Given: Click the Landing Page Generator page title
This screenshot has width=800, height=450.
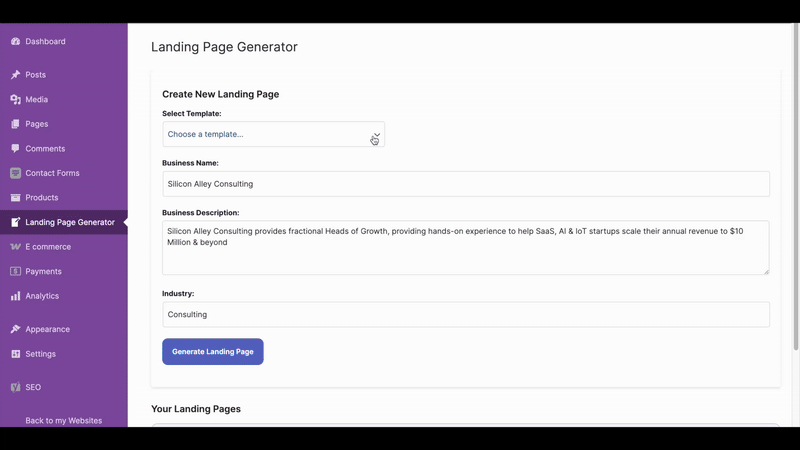Looking at the screenshot, I should (x=224, y=47).
